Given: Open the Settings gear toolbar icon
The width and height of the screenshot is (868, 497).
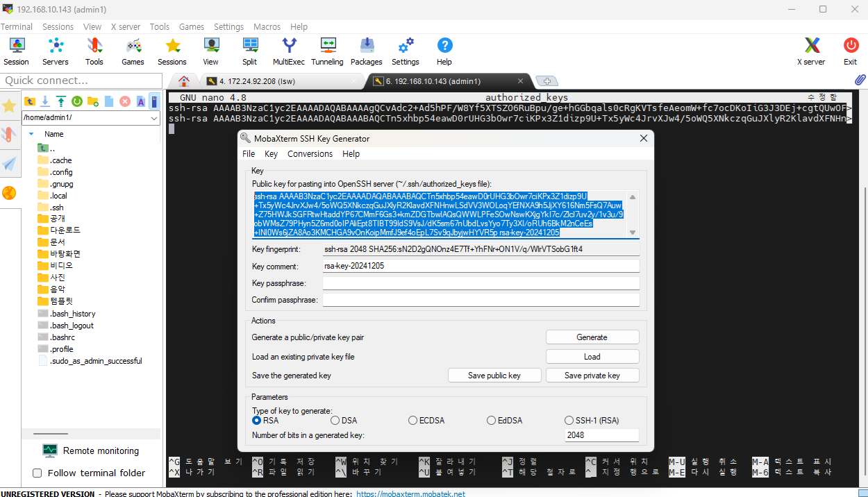Looking at the screenshot, I should 406,51.
